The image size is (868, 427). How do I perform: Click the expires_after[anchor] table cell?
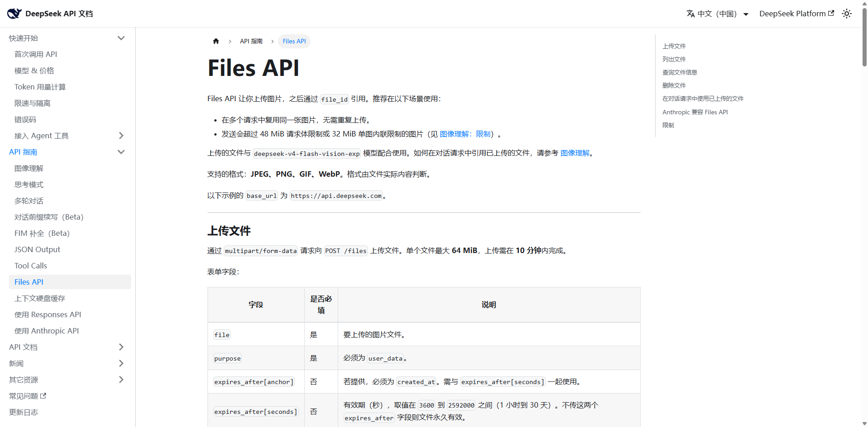[256, 382]
